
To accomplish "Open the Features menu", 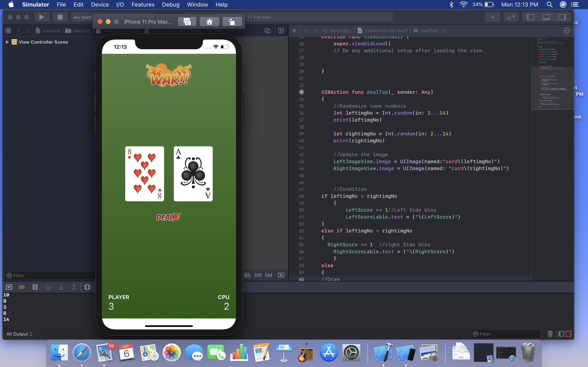I will pos(143,5).
